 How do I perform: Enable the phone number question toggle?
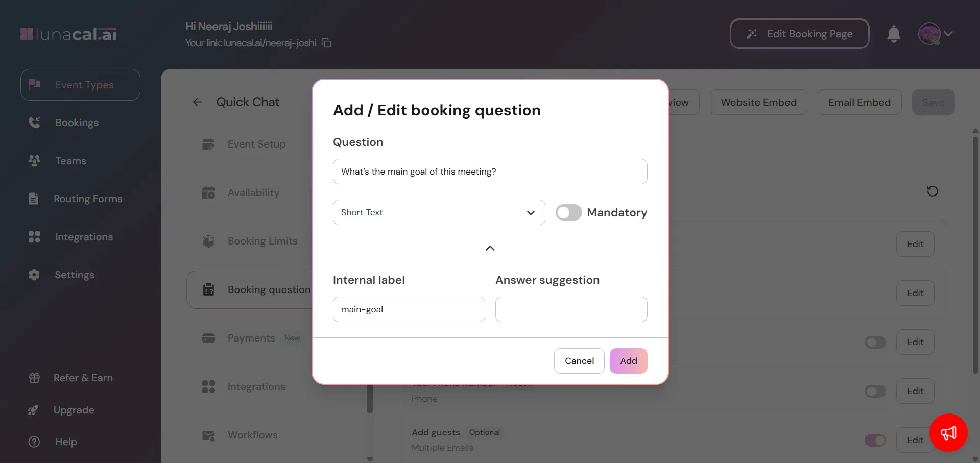[x=875, y=391]
